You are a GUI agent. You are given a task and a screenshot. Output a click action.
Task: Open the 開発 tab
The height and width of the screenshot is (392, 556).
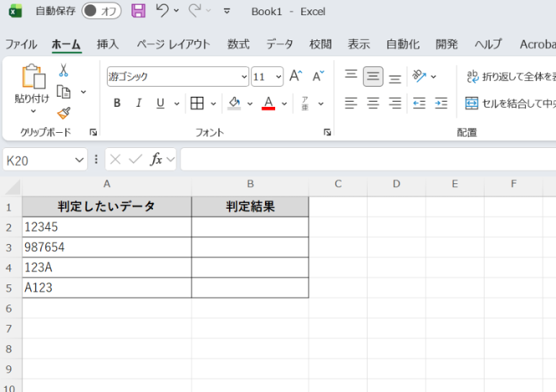tap(446, 44)
